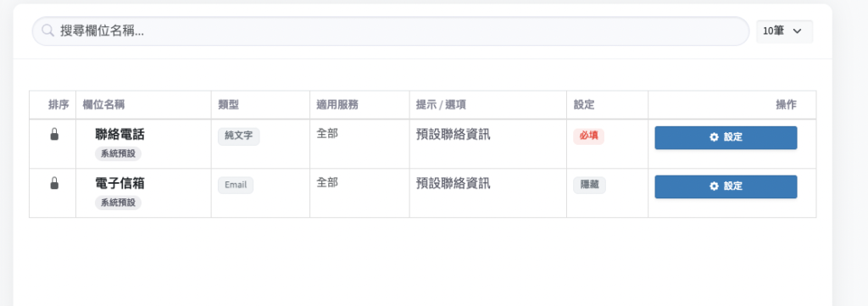This screenshot has height=306, width=868.
Task: Click the search magnifier icon
Action: (48, 31)
